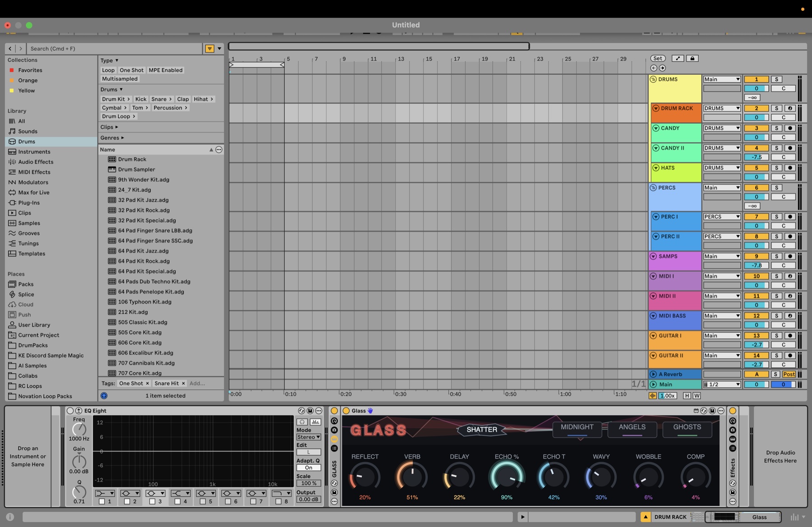Click Add tag field
This screenshot has height=527, width=812.
point(197,384)
